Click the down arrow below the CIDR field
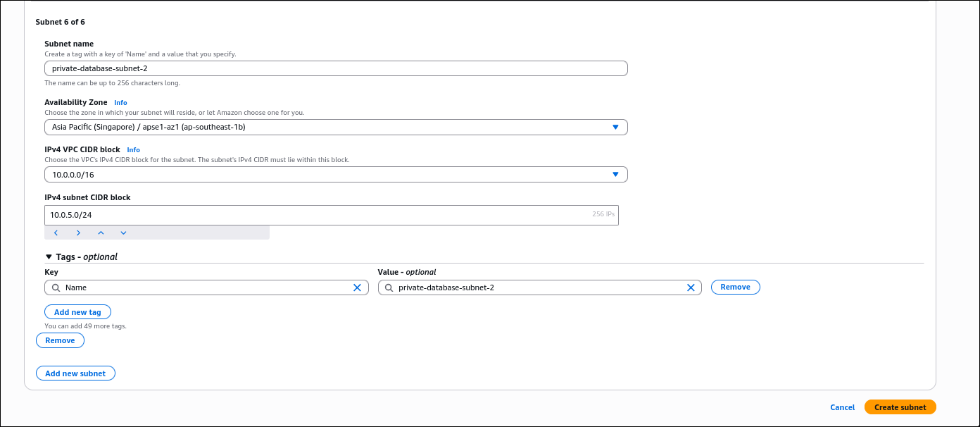 (123, 232)
